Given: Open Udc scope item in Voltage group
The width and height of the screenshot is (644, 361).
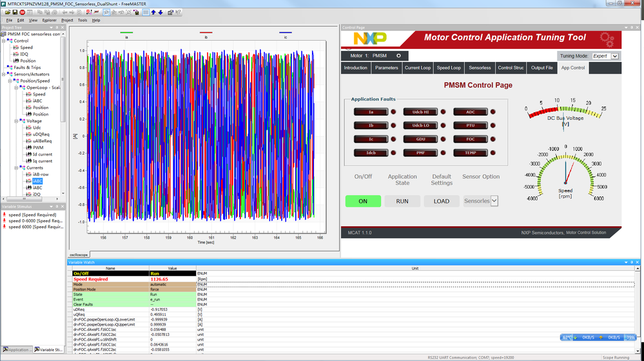Looking at the screenshot, I should point(37,128).
